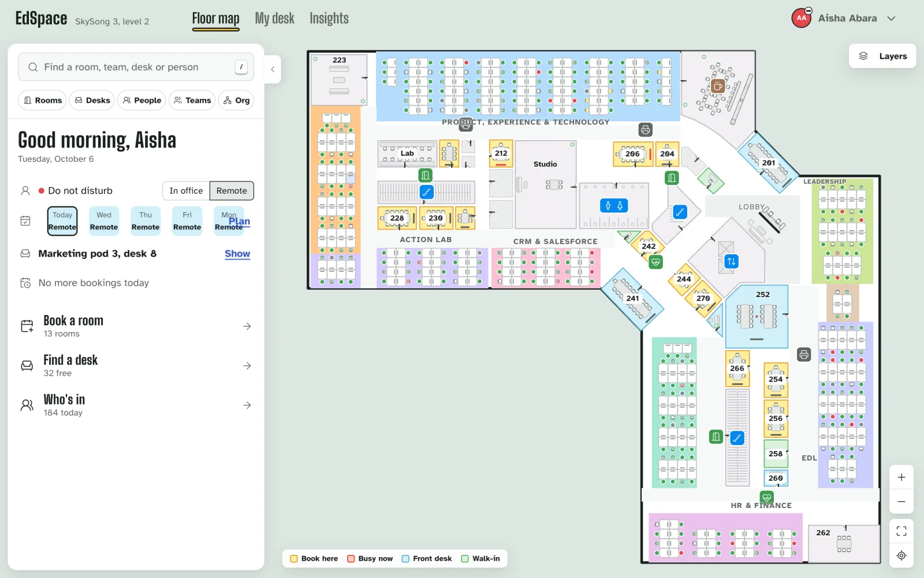Filter search by People
This screenshot has height=578, width=924.
(x=141, y=100)
